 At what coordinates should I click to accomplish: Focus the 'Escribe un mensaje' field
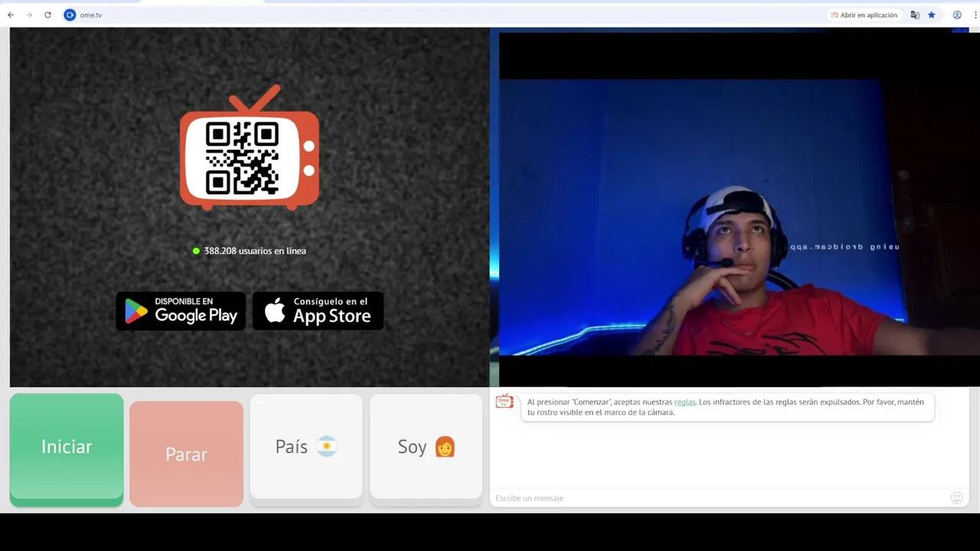click(720, 498)
